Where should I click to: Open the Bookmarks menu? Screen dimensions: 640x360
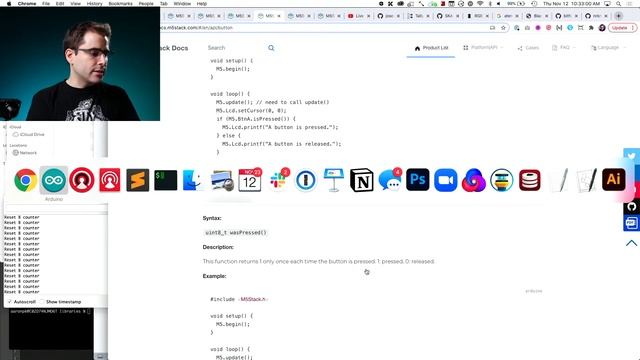[x=120, y=4]
